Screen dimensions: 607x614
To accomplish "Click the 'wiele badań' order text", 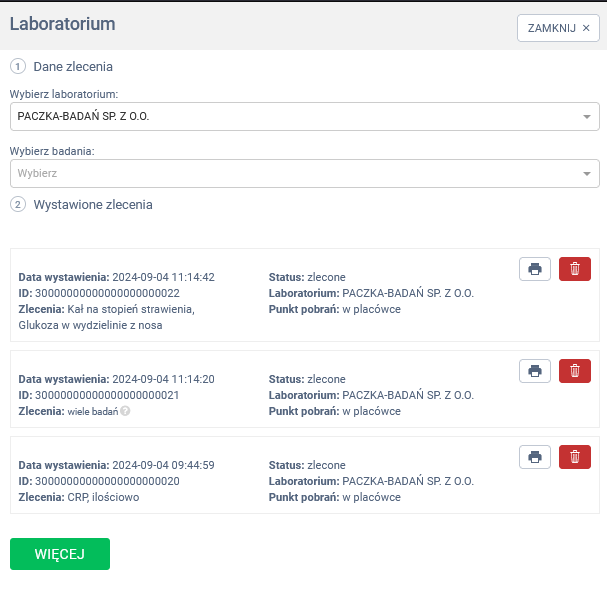I will click(93, 411).
